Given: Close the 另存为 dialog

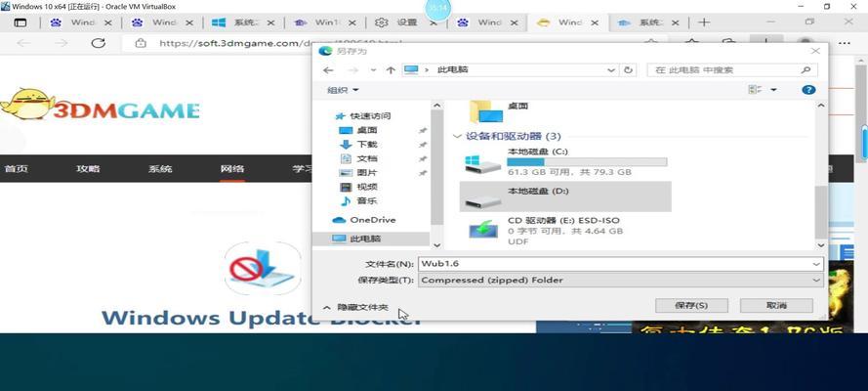Looking at the screenshot, I should click(815, 51).
